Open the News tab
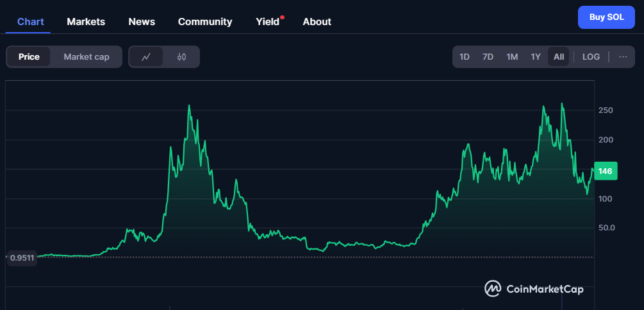 [x=142, y=21]
